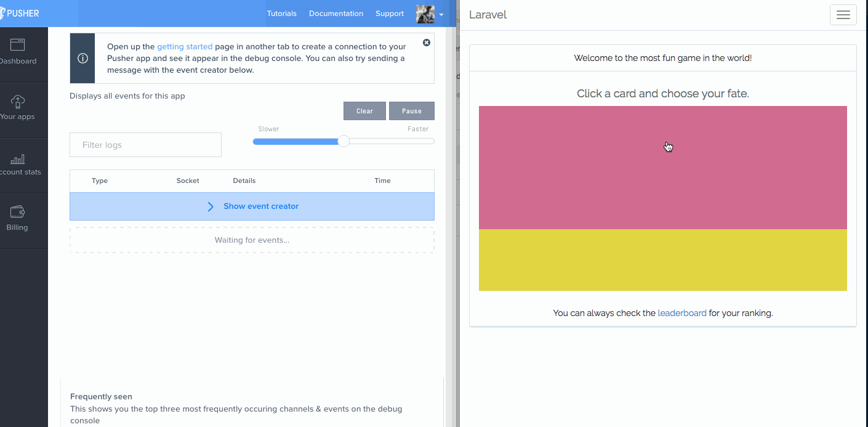
Task: Open the leaderboard link
Action: pos(682,312)
